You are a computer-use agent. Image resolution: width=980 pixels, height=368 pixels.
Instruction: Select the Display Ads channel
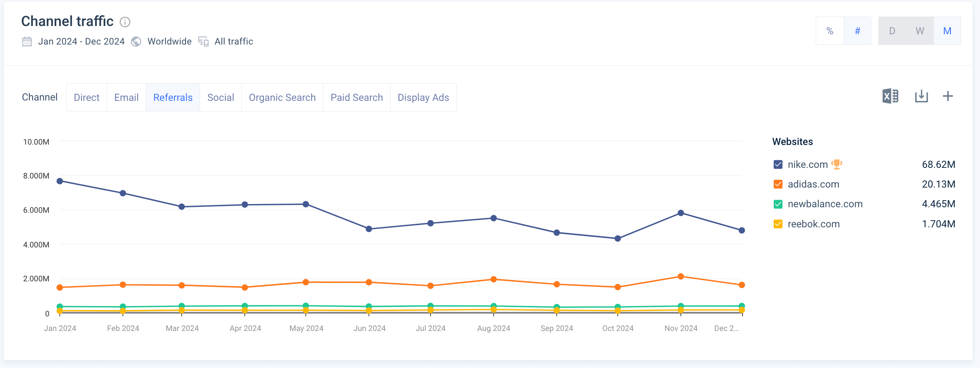(x=423, y=97)
